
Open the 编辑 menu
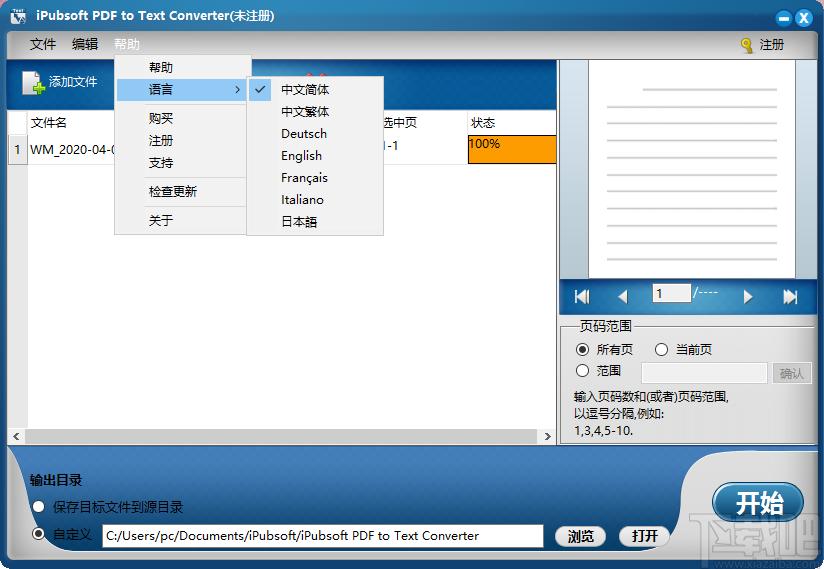(85, 44)
